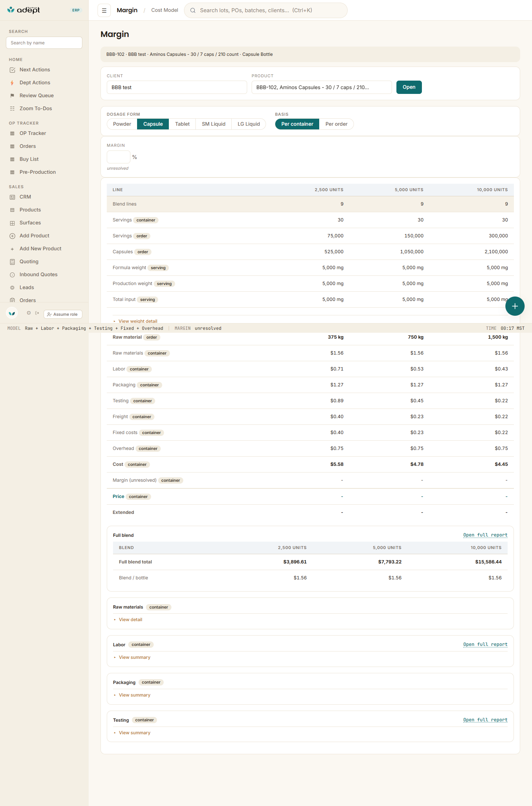532x806 pixels.
Task: Click the Assume role button
Action: (63, 314)
